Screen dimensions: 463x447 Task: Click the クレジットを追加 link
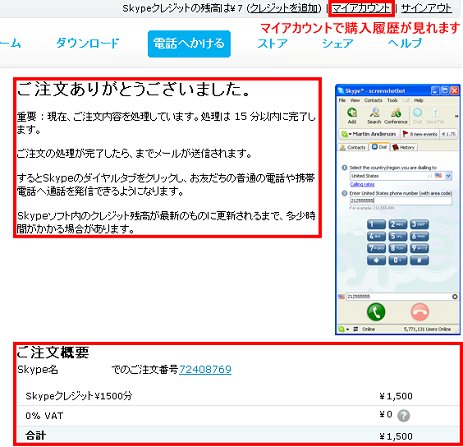(284, 8)
